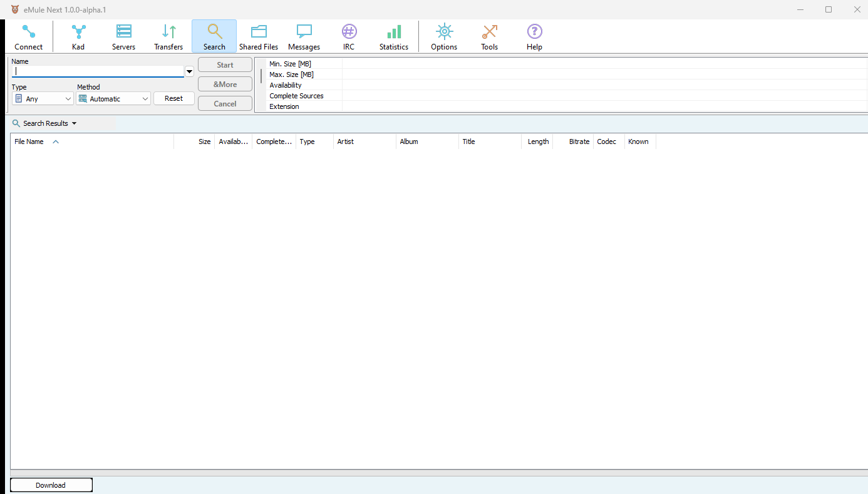This screenshot has height=494, width=868.
Task: Maximize the eMule Next window
Action: coord(829,9)
